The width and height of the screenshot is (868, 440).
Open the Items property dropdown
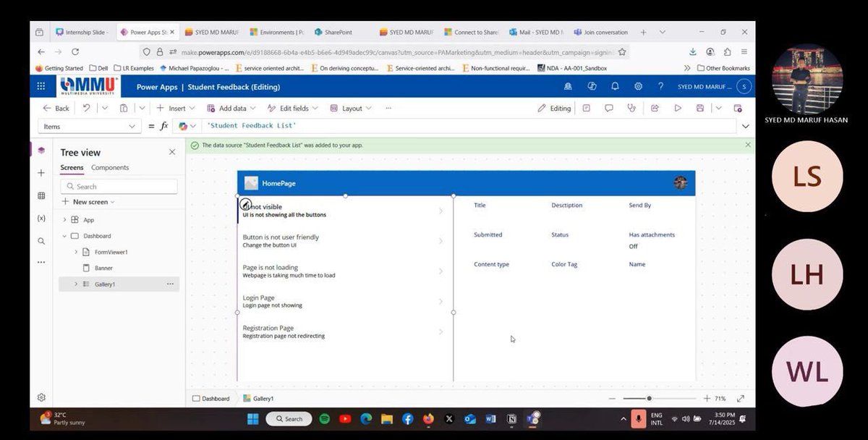[x=90, y=126]
